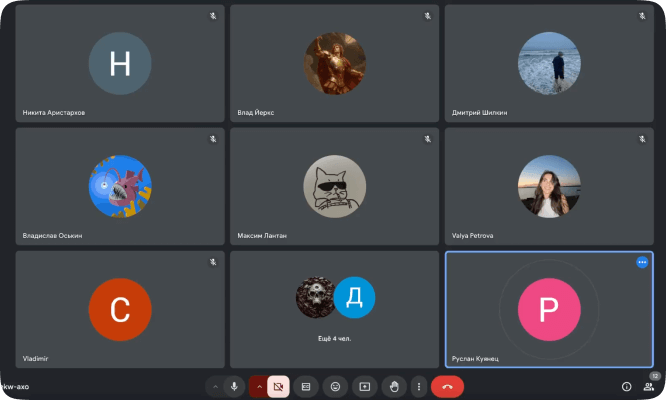This screenshot has height=400, width=666.
Task: Expand video settings arrow next to camera
Action: pyautogui.click(x=258, y=386)
